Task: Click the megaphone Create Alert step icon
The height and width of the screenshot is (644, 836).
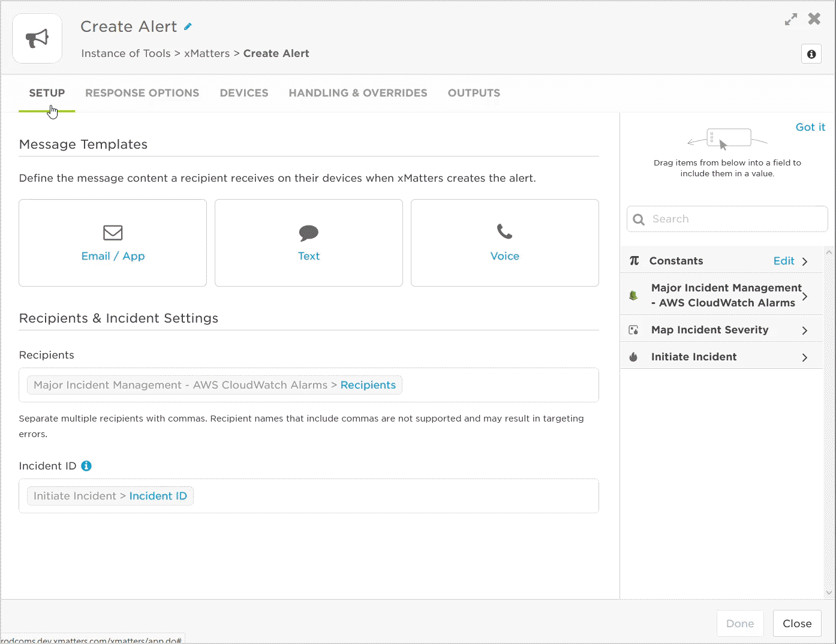Action: tap(37, 38)
